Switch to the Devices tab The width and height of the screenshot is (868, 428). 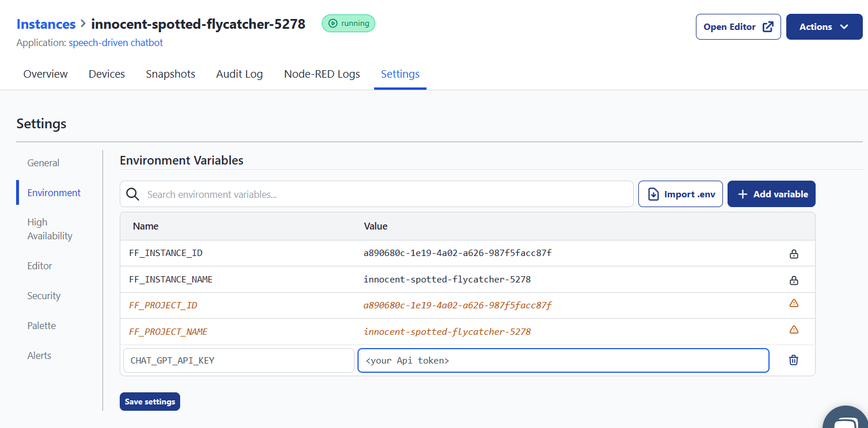click(x=106, y=74)
